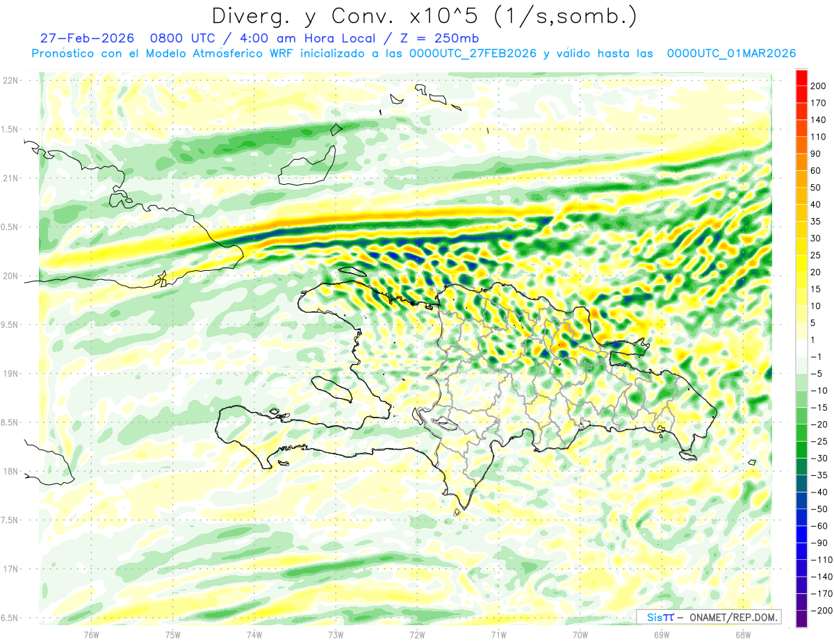Click the '19N' latitude label
Screen dimensions: 834x644
(10, 374)
